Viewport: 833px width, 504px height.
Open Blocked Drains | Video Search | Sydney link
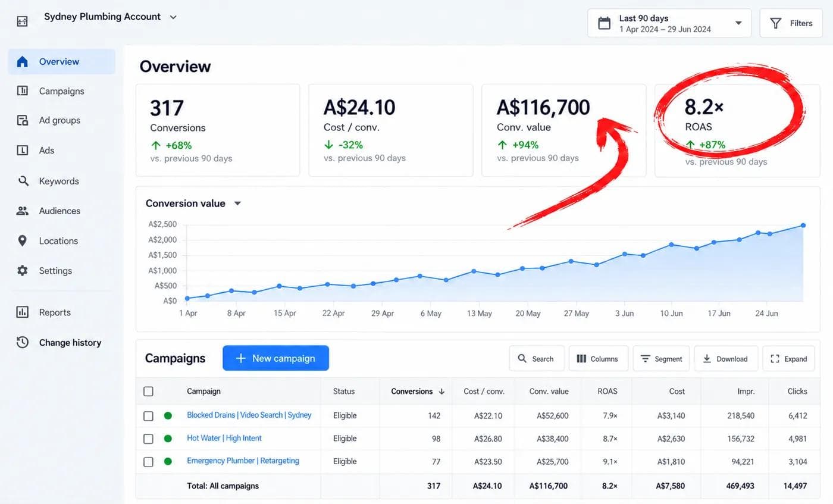(249, 415)
